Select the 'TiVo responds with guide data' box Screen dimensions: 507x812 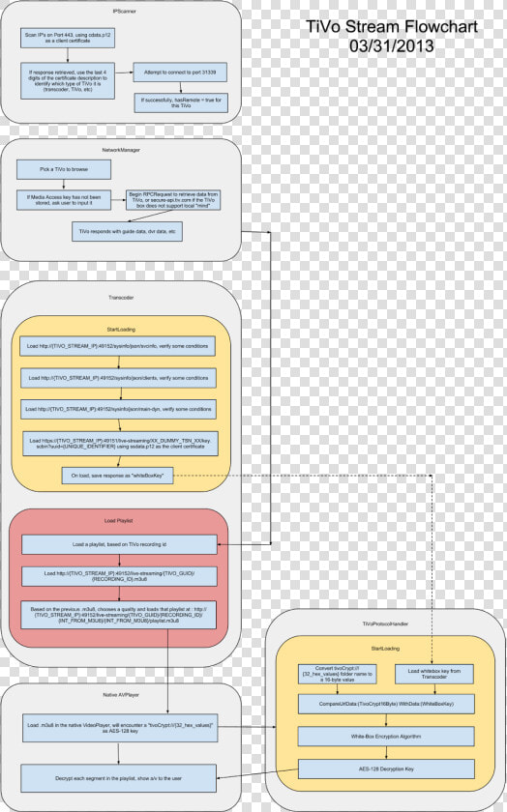127,231
